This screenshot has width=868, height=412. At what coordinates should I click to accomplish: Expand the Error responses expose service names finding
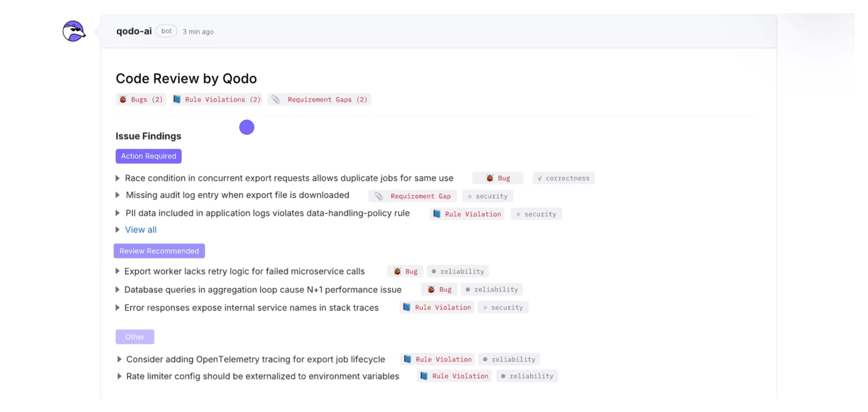point(118,307)
